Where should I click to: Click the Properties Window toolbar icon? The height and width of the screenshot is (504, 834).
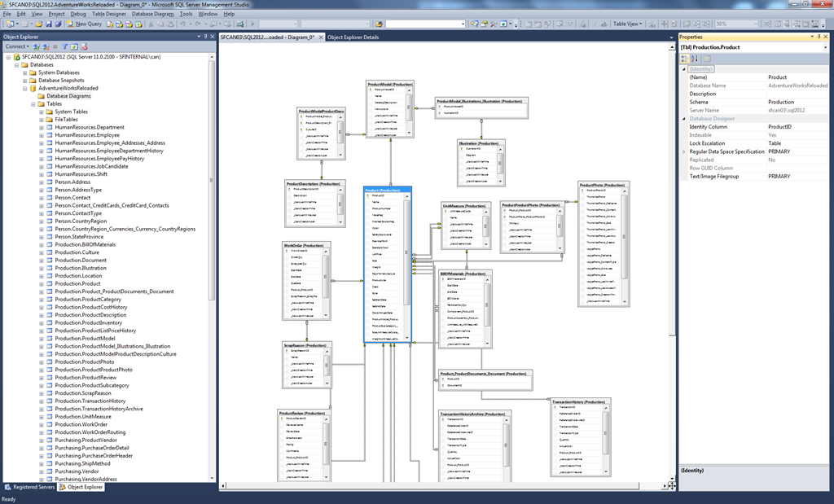pos(484,24)
